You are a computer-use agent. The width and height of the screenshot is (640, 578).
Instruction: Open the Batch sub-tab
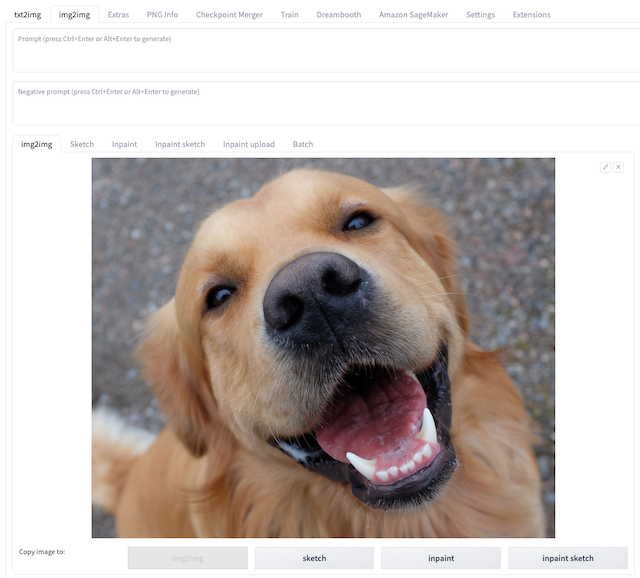click(x=303, y=144)
